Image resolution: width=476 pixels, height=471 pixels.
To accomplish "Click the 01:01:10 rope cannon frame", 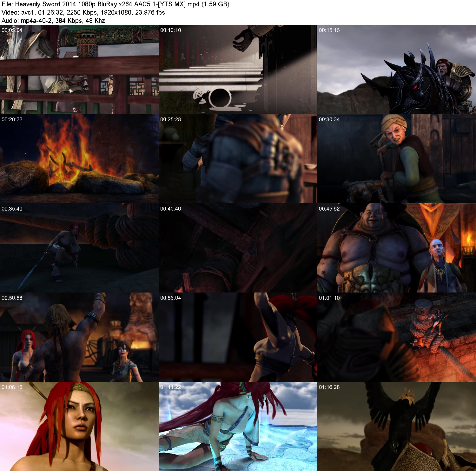I will click(x=397, y=337).
